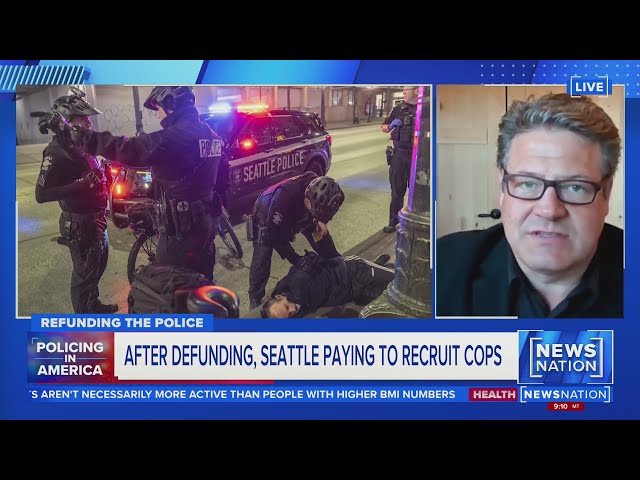Click the Policing in America graphic
This screenshot has width=640, height=480.
[70, 358]
